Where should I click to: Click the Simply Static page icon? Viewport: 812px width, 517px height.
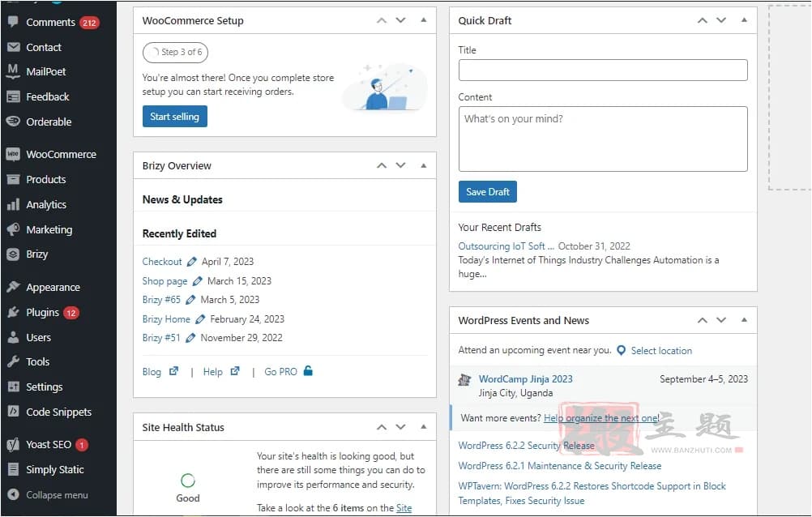click(13, 469)
